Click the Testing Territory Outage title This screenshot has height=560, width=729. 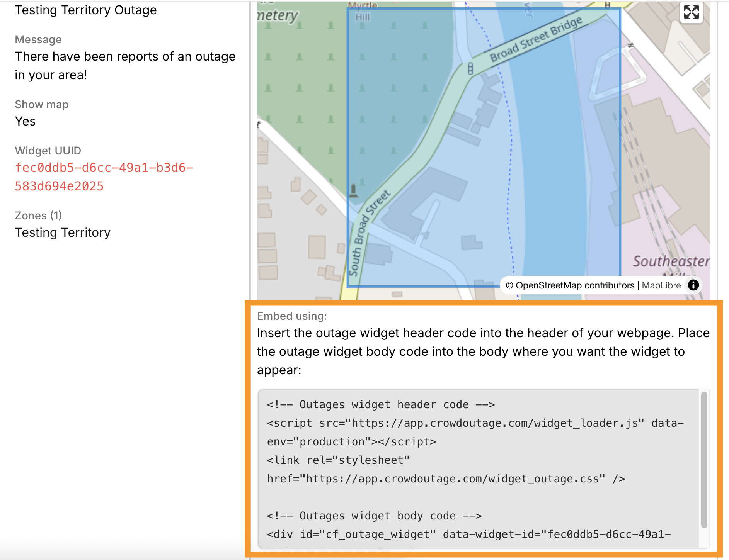tap(86, 10)
